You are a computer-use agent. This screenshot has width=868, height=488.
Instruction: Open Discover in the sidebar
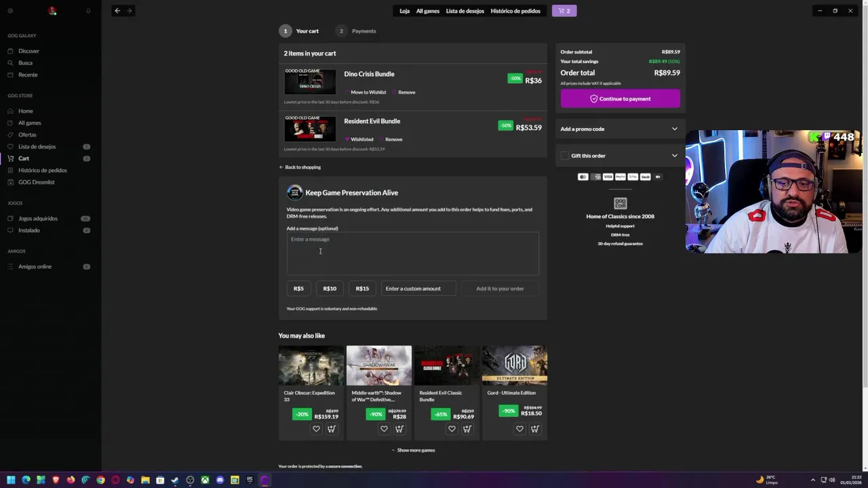[x=28, y=51]
